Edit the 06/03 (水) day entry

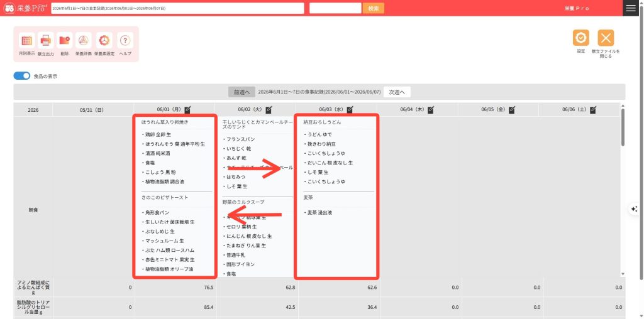click(x=350, y=110)
